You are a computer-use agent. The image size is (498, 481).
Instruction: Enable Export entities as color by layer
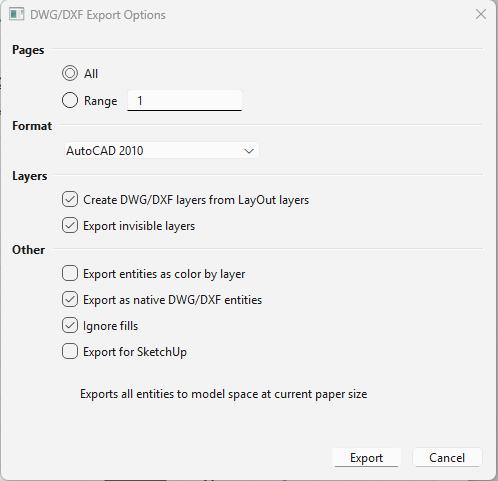[x=70, y=273]
